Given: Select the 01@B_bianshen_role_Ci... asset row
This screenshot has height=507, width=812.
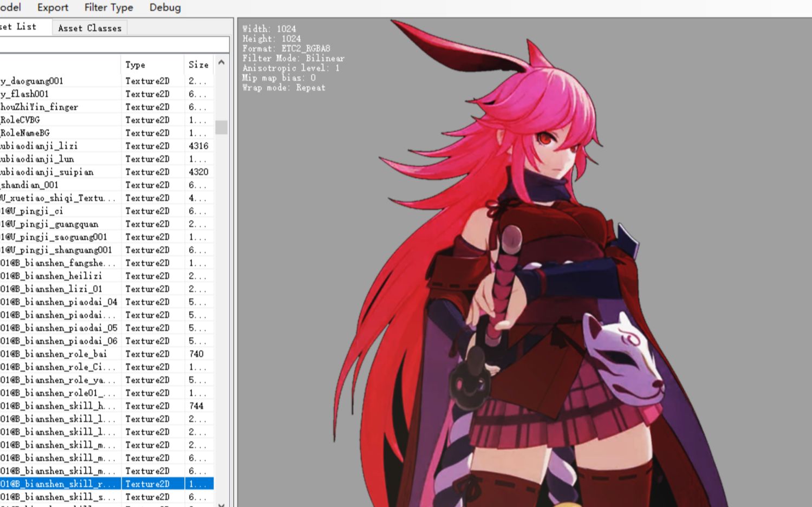Looking at the screenshot, I should tap(107, 367).
